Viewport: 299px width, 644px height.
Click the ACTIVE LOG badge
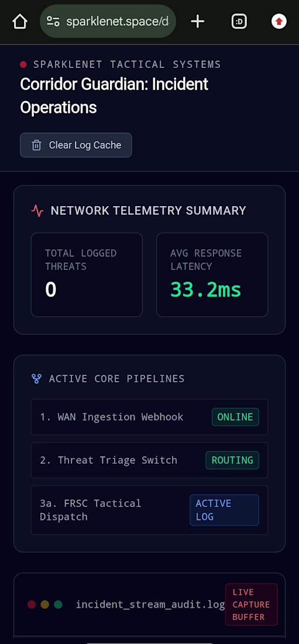pyautogui.click(x=224, y=510)
